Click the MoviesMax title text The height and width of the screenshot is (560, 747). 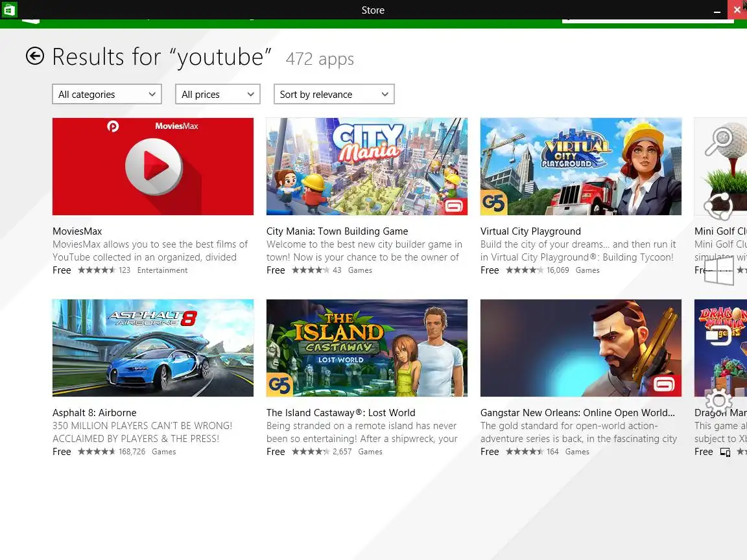click(x=77, y=231)
